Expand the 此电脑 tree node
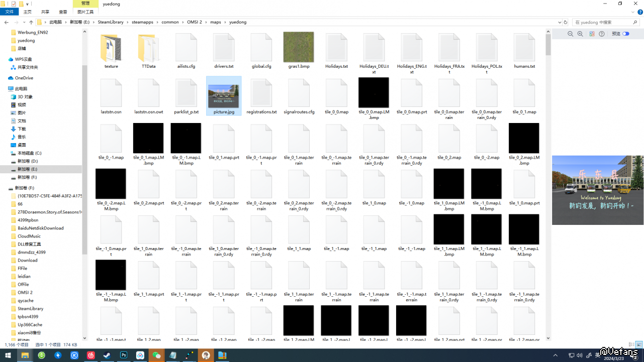 (x=5, y=89)
